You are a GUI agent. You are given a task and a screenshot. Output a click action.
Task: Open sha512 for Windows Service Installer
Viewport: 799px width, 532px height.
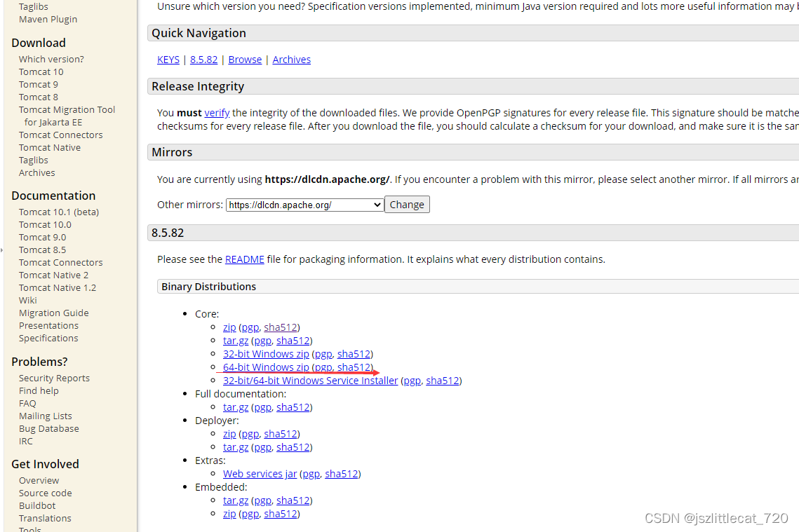(443, 381)
